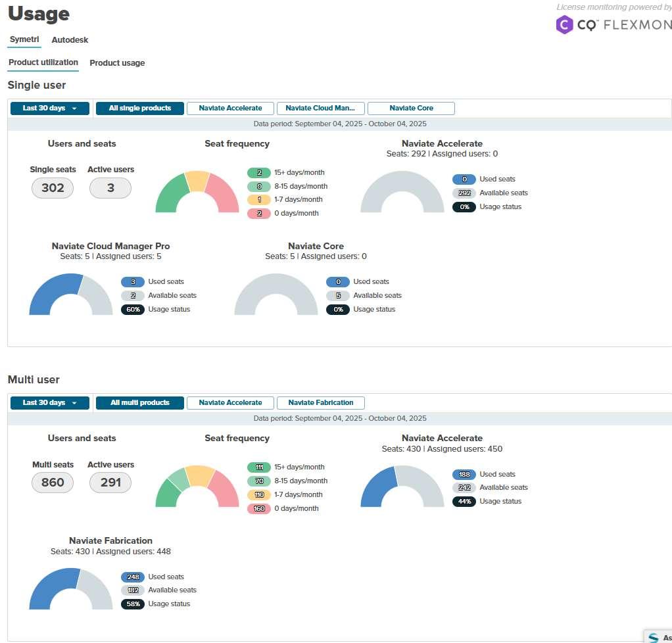Click single user Data period date text

tap(340, 124)
